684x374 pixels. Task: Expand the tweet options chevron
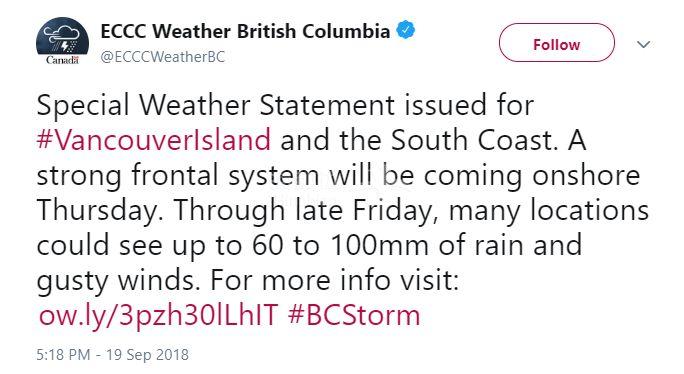pyautogui.click(x=643, y=44)
